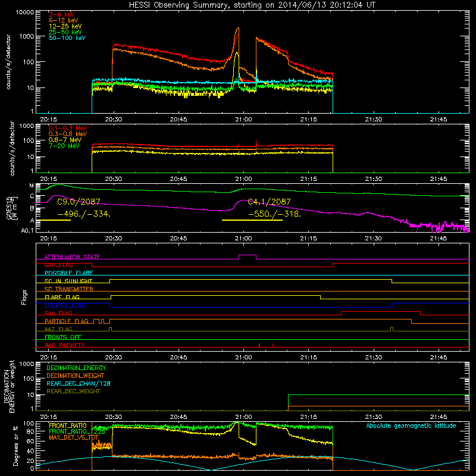The width and height of the screenshot is (476, 476).
Task: Select the 6-12 keV legend label
Action: (64, 20)
